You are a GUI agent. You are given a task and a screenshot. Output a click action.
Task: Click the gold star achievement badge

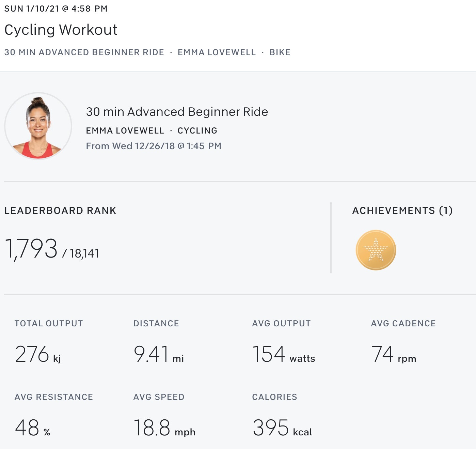click(x=376, y=250)
